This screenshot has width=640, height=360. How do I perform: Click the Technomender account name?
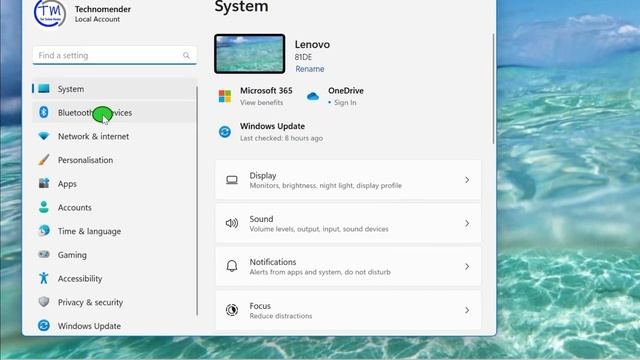coord(103,9)
